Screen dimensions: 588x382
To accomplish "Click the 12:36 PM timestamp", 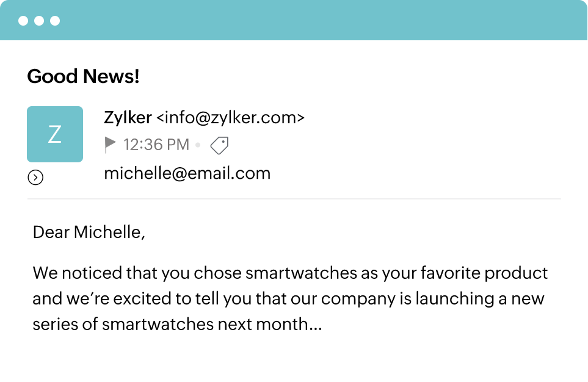I will [156, 145].
